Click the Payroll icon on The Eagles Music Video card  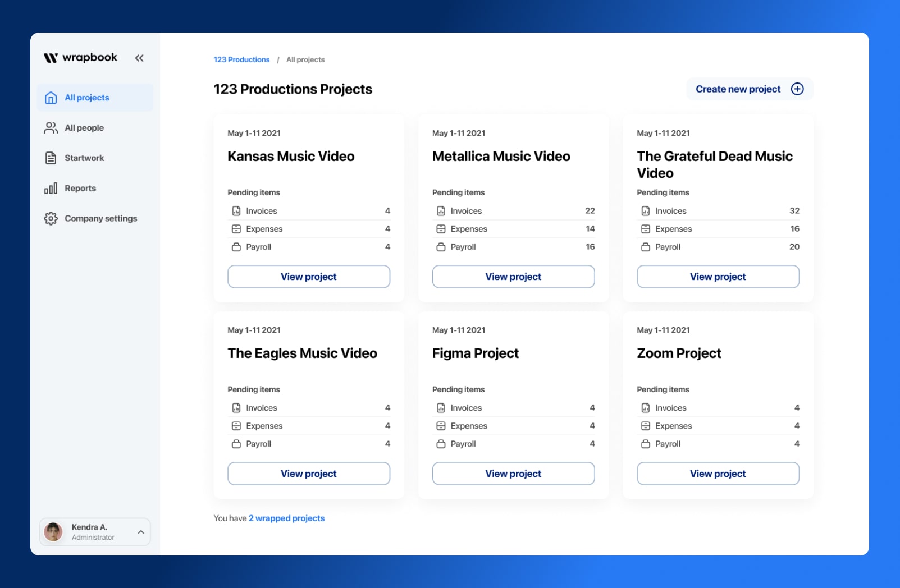click(236, 444)
